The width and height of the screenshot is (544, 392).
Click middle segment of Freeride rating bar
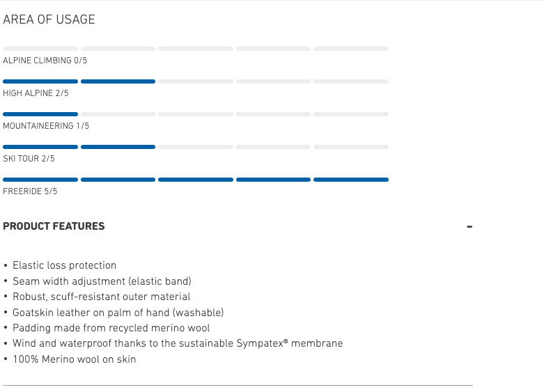click(196, 180)
